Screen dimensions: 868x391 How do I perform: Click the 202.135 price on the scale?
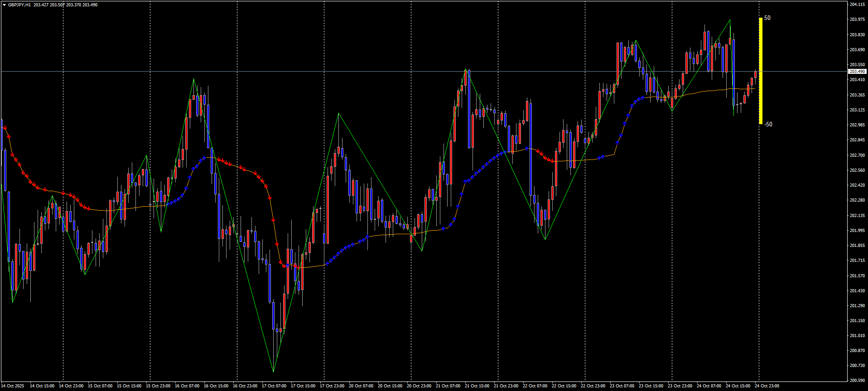pyautogui.click(x=857, y=215)
